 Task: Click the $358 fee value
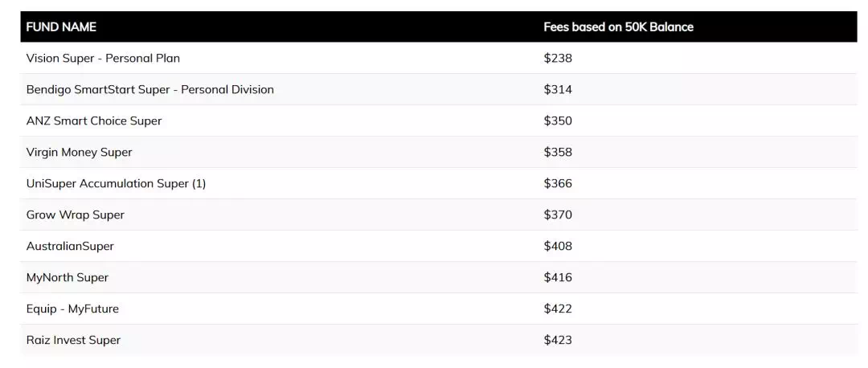click(558, 152)
